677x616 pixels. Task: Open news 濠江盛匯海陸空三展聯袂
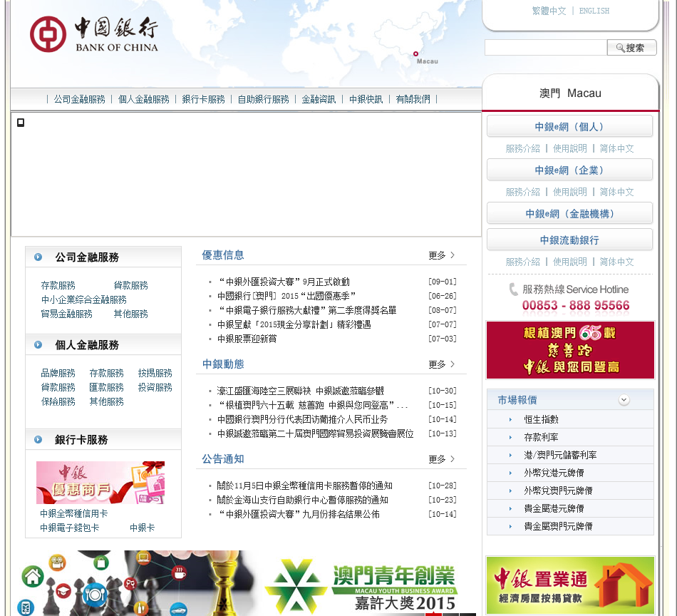point(301,391)
